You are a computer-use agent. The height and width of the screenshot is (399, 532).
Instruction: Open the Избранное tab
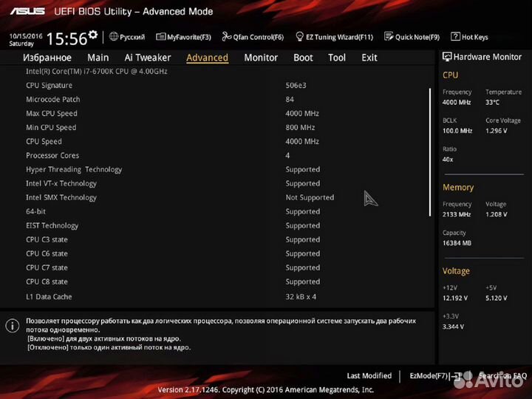click(47, 58)
